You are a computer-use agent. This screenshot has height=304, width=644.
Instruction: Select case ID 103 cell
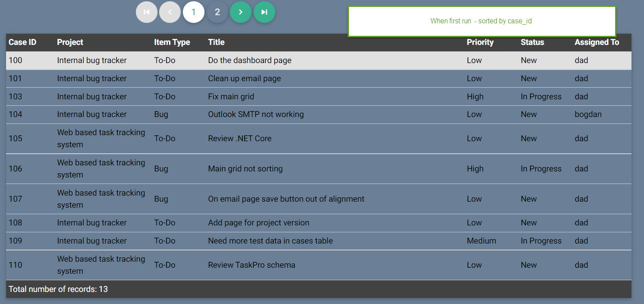[16, 97]
